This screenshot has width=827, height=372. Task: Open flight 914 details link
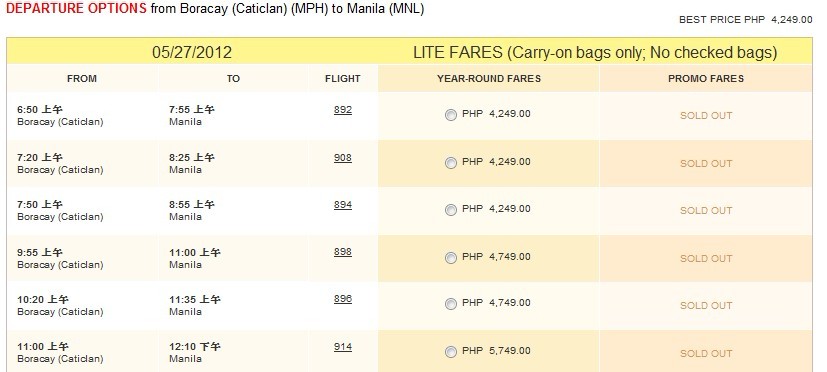click(343, 347)
